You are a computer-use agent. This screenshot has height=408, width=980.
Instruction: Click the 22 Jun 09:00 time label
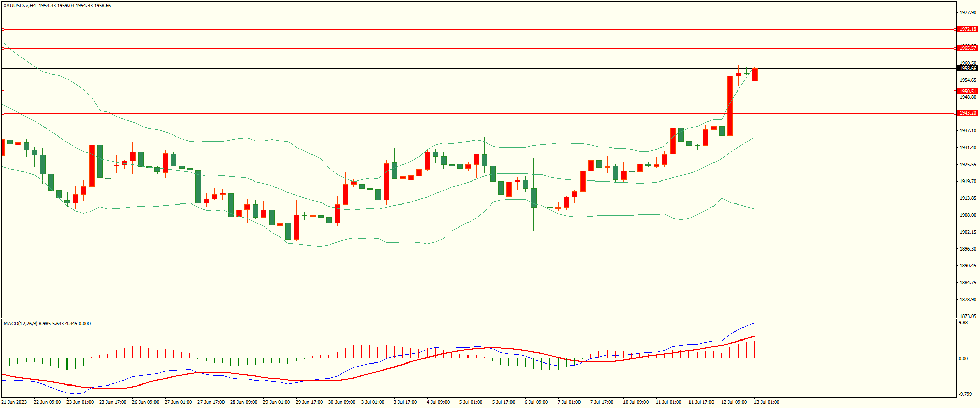[47, 402]
